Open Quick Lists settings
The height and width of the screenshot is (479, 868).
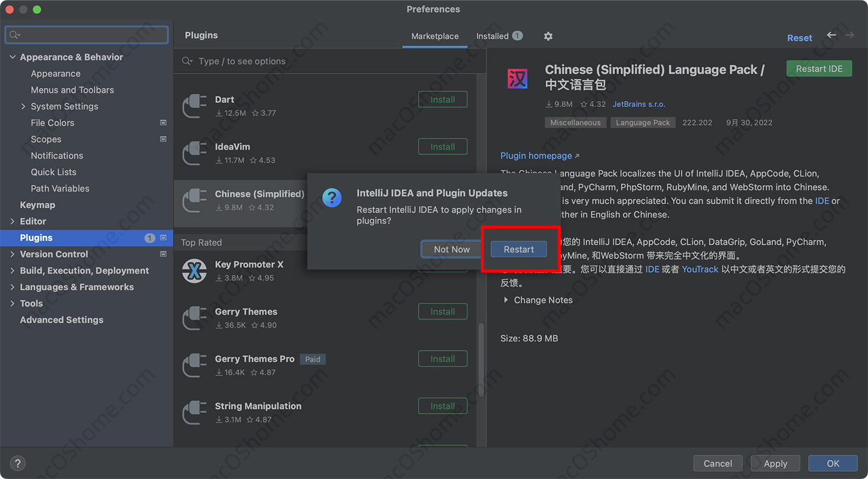(53, 172)
